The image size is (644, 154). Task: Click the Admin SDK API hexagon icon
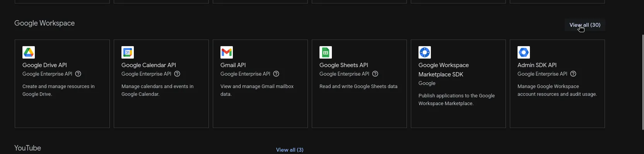(x=524, y=52)
